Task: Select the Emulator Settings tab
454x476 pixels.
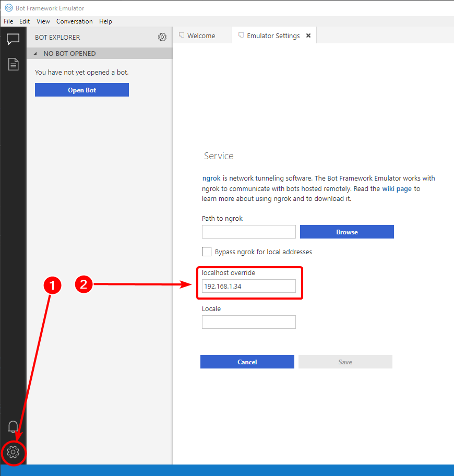Action: point(273,35)
